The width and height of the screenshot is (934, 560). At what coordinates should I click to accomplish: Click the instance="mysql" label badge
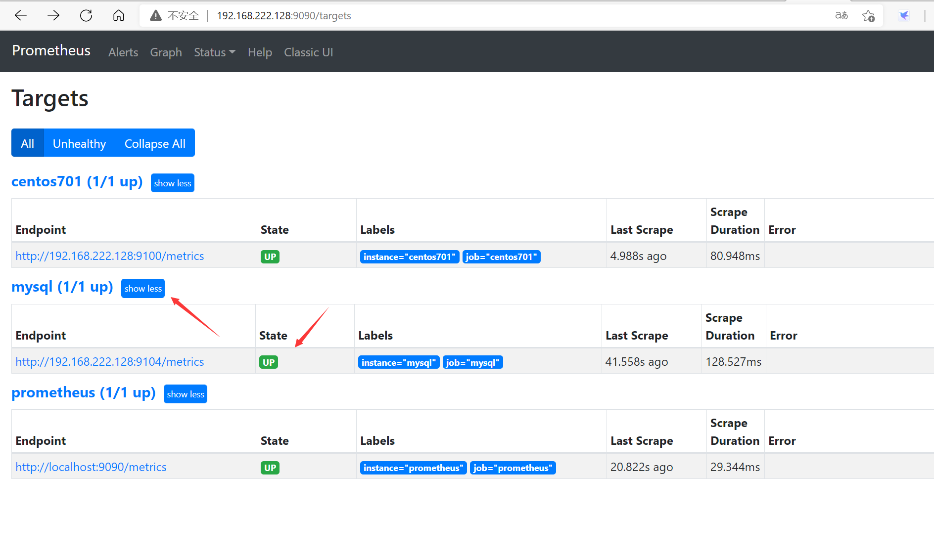tap(399, 362)
